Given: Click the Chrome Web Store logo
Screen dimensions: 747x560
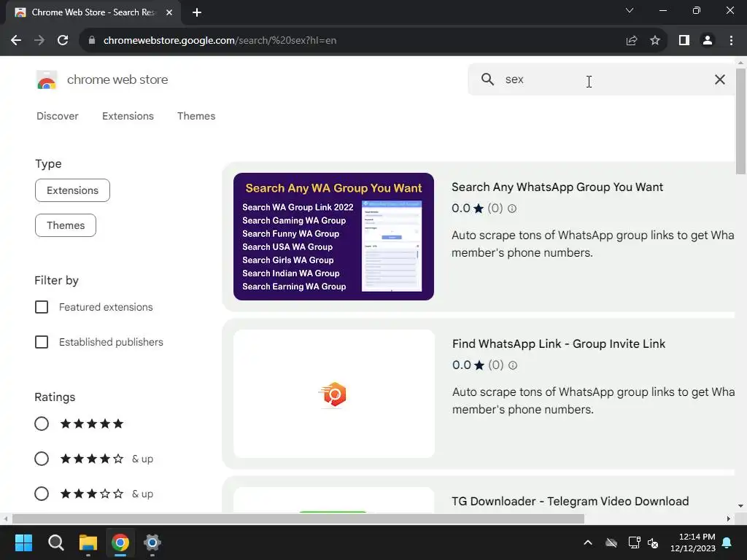Looking at the screenshot, I should coord(47,80).
